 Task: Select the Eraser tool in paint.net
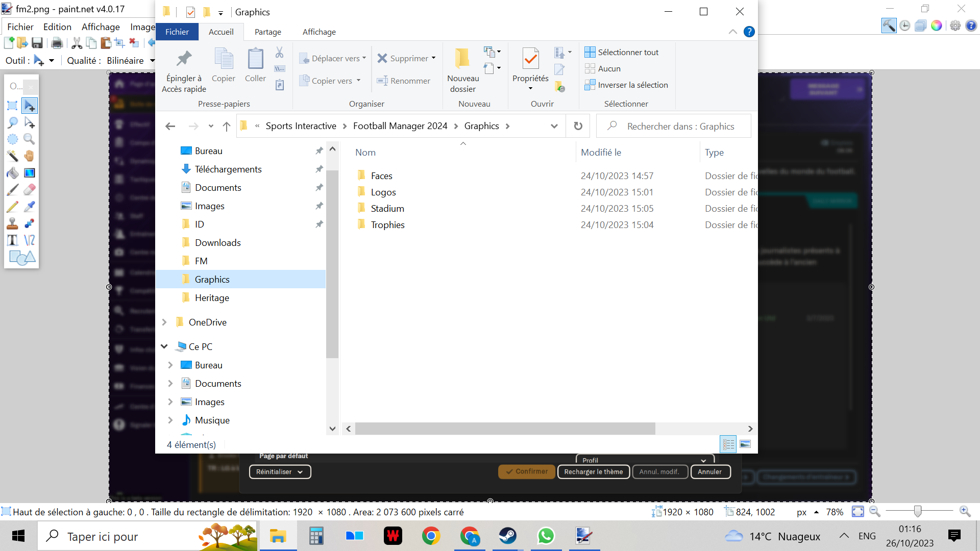[x=30, y=190]
